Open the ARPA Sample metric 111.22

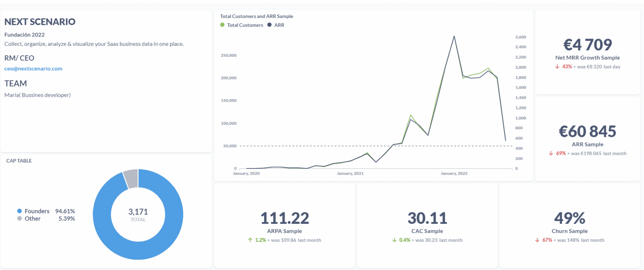284,218
